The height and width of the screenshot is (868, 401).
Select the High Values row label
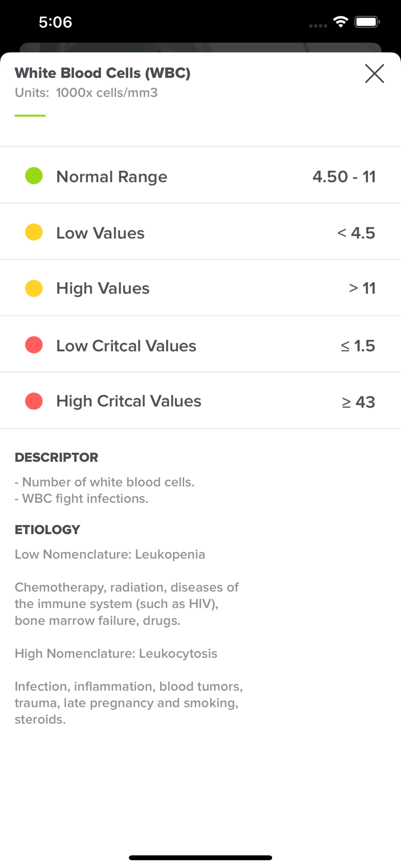pos(103,289)
